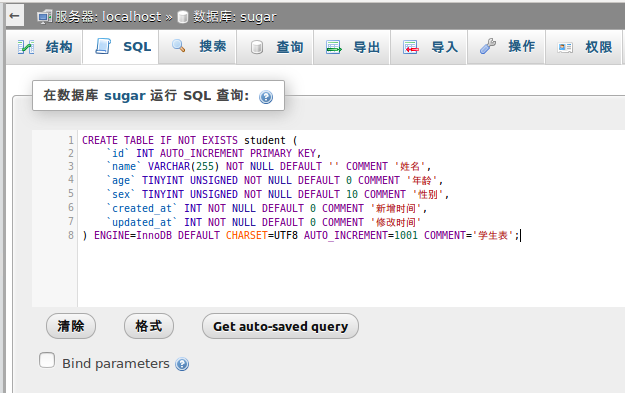Screen dimensions: 625x393
Task: Click the 搜索 magnifier icon
Action: pyautogui.click(x=179, y=46)
